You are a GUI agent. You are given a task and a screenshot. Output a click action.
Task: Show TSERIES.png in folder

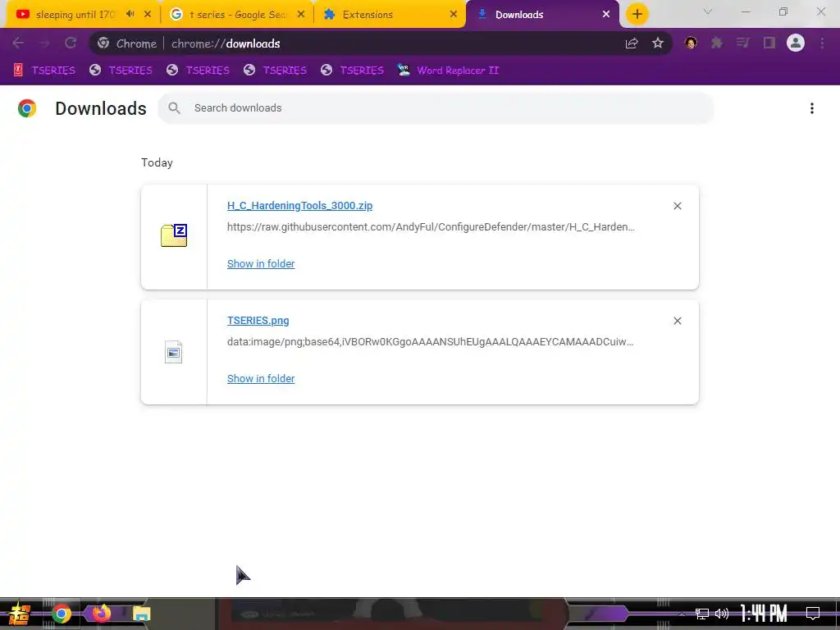(261, 379)
